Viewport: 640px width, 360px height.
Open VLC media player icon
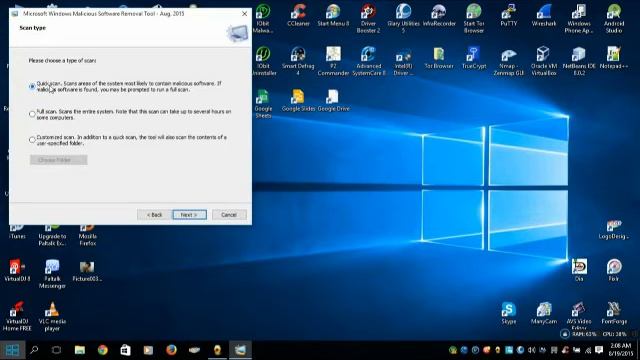point(52,316)
